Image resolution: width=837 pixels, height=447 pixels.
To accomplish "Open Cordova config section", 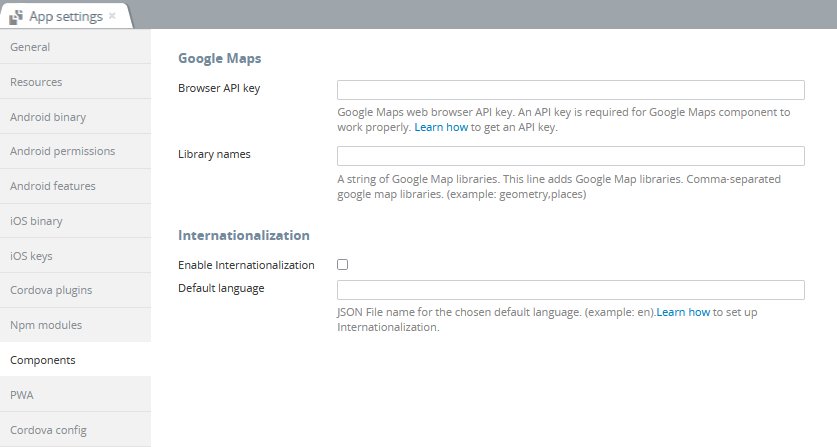I will [x=75, y=429].
